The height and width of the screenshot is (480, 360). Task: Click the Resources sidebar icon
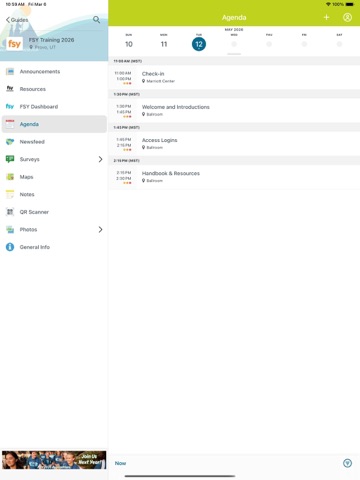pyautogui.click(x=10, y=89)
